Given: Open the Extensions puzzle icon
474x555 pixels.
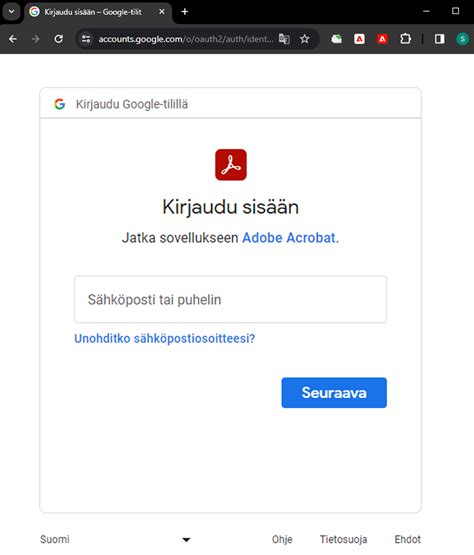Looking at the screenshot, I should point(405,39).
